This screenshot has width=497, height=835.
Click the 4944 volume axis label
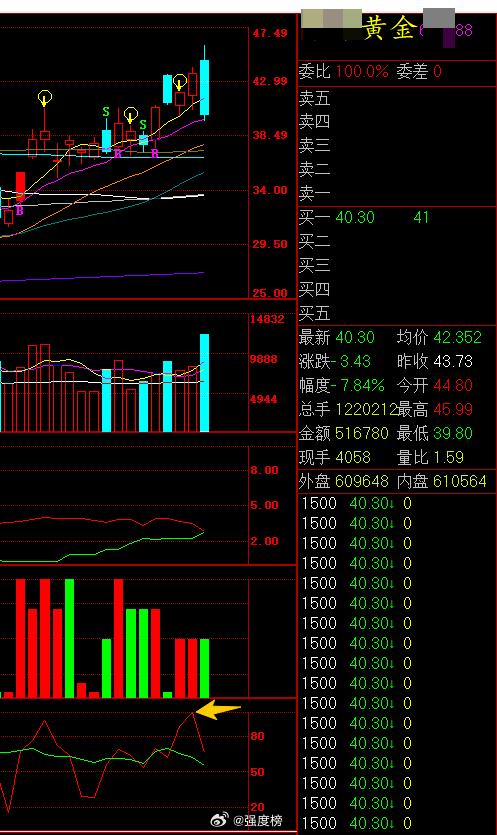pos(264,399)
